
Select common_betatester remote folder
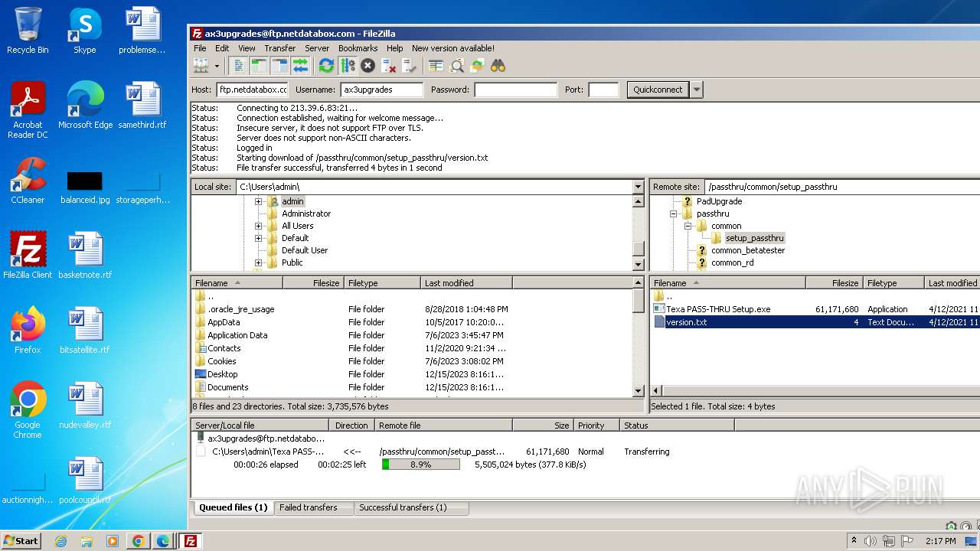click(x=747, y=250)
